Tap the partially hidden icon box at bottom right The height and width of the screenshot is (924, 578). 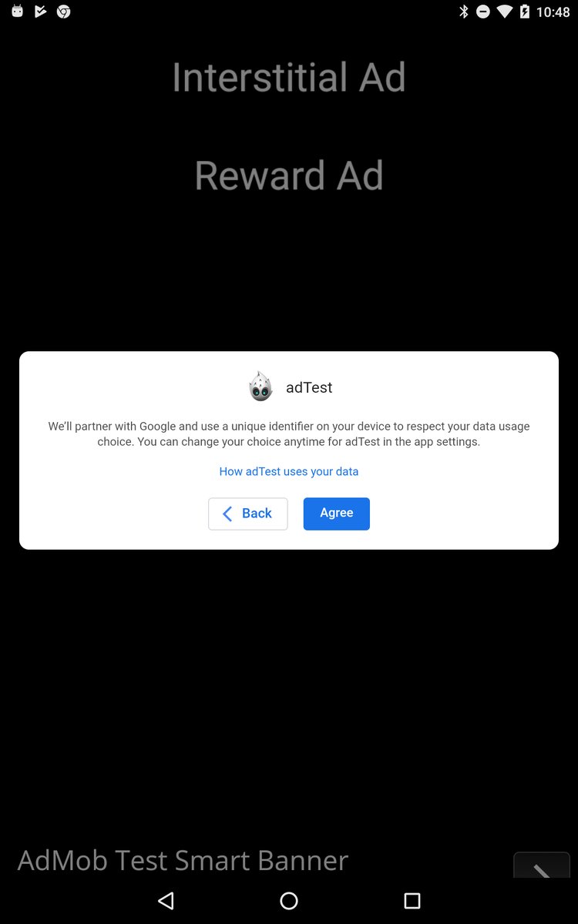[x=542, y=865]
